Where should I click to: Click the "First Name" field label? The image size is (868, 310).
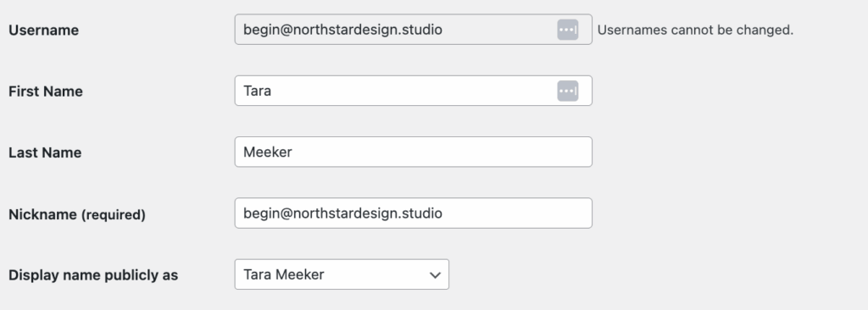tap(46, 91)
